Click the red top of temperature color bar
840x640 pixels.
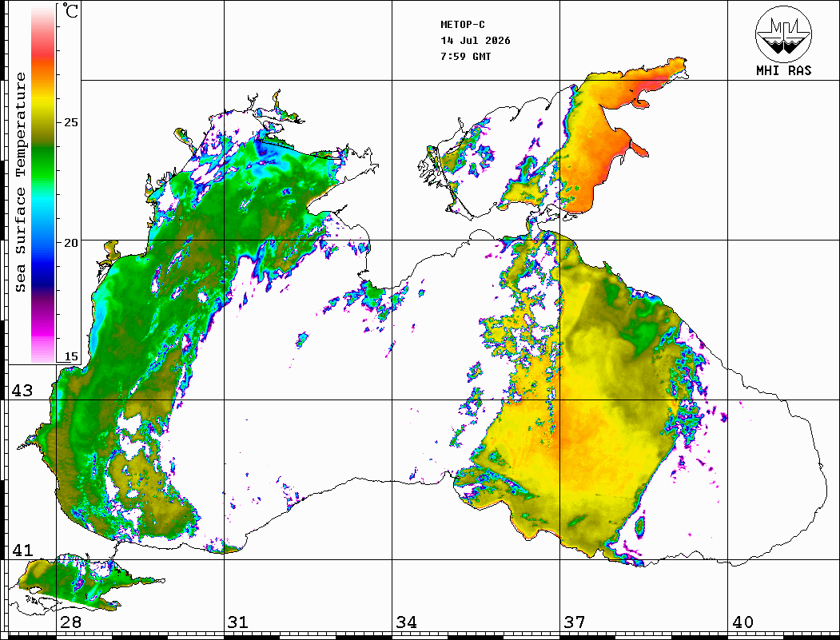tap(43, 51)
